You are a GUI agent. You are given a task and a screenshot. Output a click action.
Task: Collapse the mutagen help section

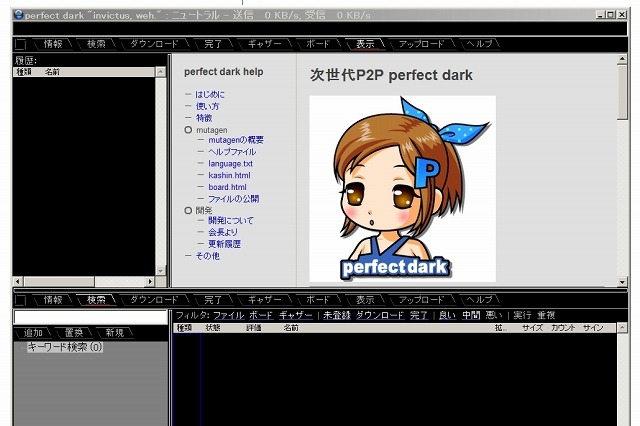click(x=188, y=130)
